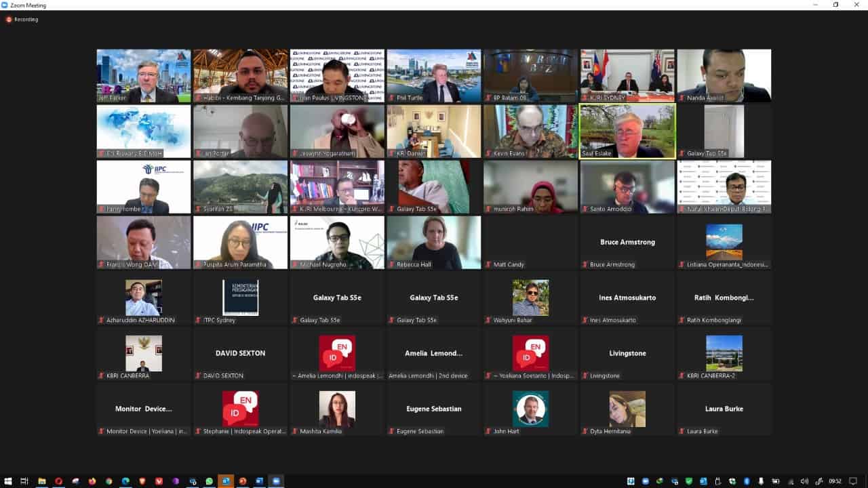Click the Bluetooth tray icon

(747, 481)
